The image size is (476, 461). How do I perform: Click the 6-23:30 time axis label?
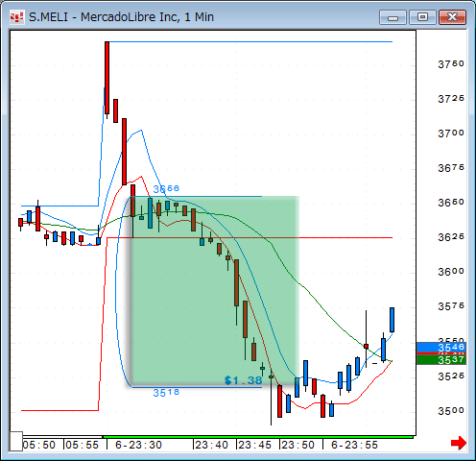click(138, 445)
